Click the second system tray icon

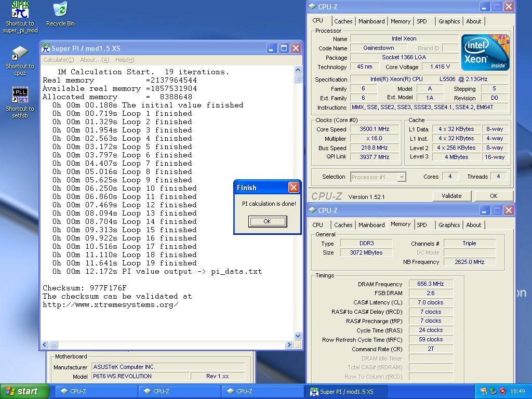coord(494,391)
